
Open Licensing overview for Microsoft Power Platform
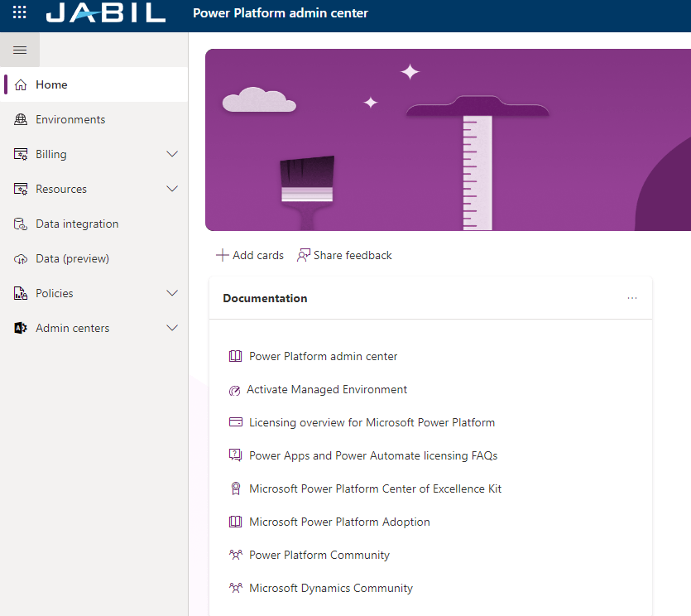tap(372, 422)
